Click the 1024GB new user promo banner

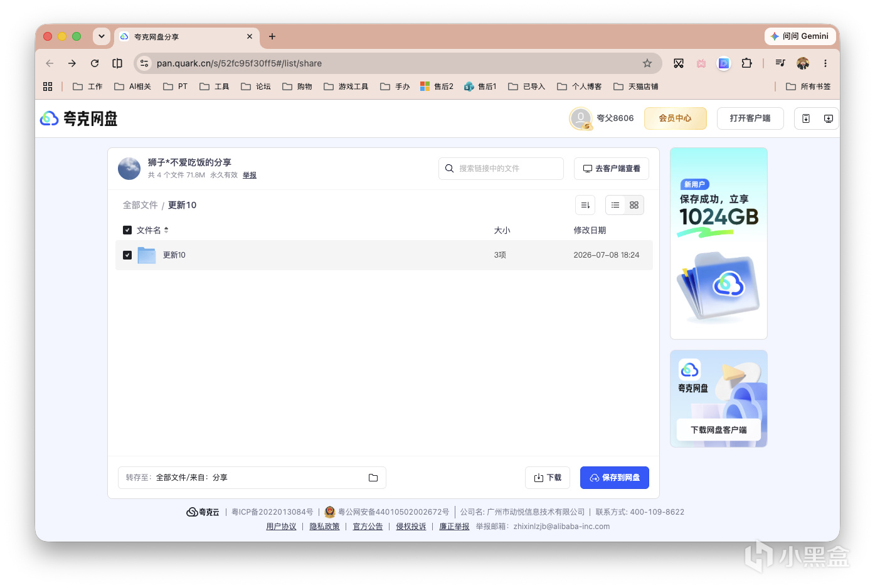(719, 243)
